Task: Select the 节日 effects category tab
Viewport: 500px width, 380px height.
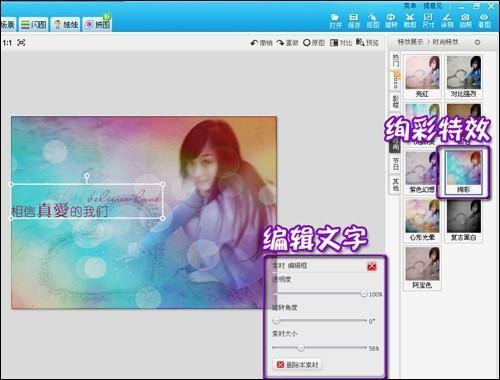Action: (395, 163)
